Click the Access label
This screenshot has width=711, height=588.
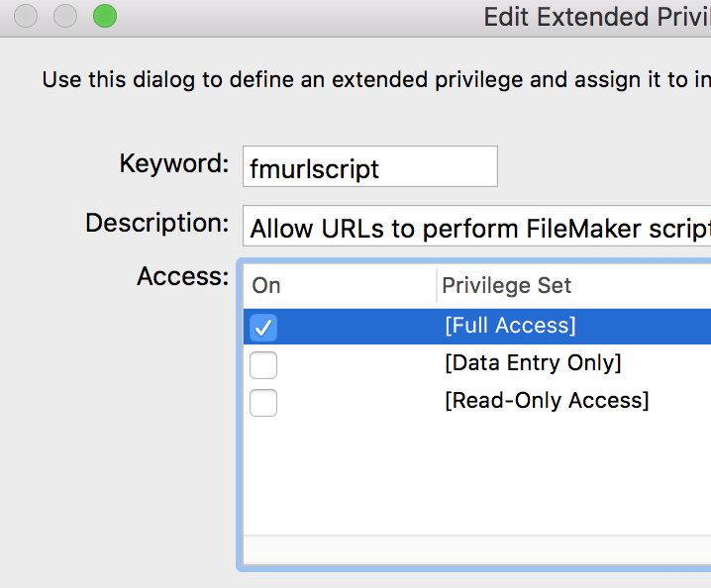tap(182, 276)
